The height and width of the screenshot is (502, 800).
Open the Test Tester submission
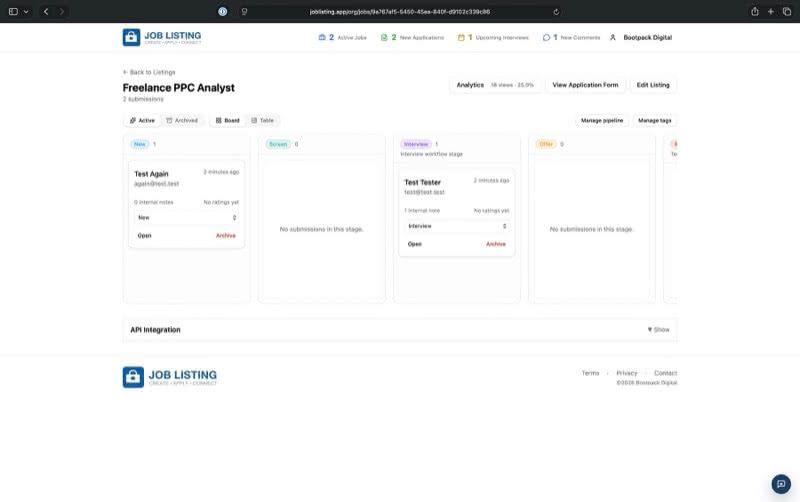pos(415,244)
